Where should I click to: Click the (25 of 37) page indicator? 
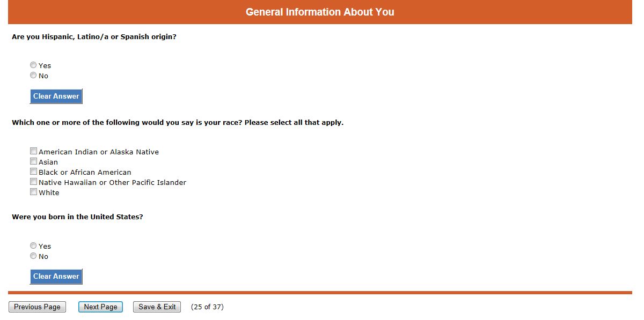[207, 307]
